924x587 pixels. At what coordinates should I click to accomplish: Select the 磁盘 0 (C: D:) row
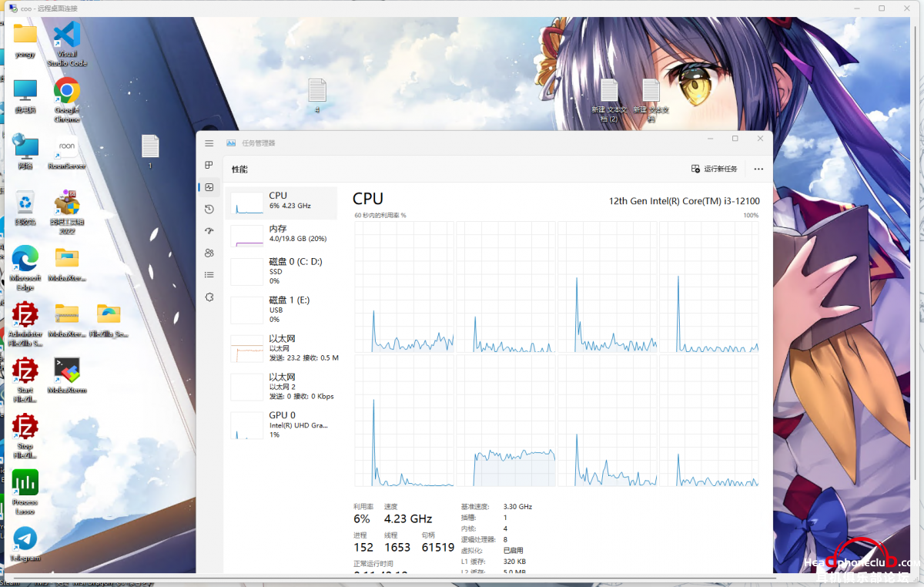coord(281,271)
